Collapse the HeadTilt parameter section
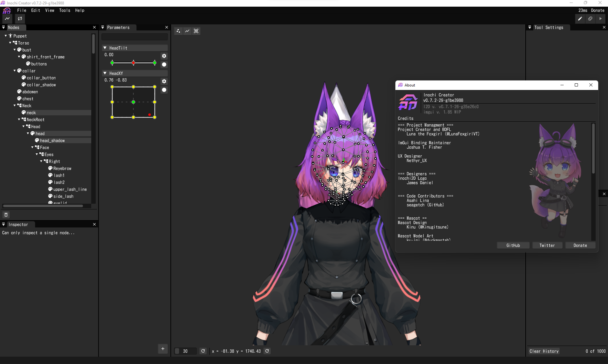The height and width of the screenshot is (364, 608). click(x=105, y=48)
